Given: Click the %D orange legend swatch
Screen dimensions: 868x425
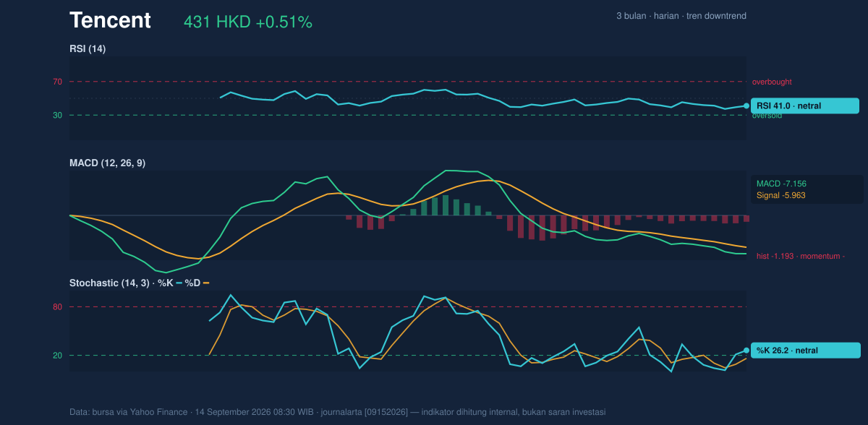Looking at the screenshot, I should pyautogui.click(x=206, y=283).
